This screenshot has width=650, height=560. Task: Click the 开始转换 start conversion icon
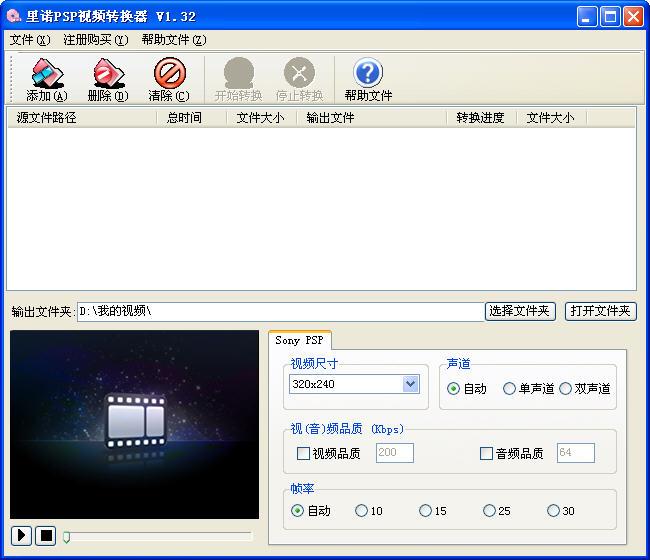pos(239,73)
